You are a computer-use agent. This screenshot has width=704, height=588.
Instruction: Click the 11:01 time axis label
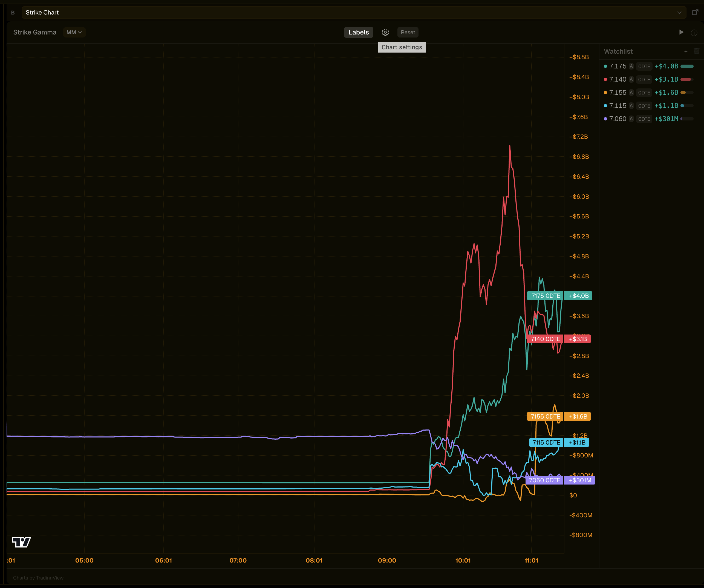tap(531, 561)
